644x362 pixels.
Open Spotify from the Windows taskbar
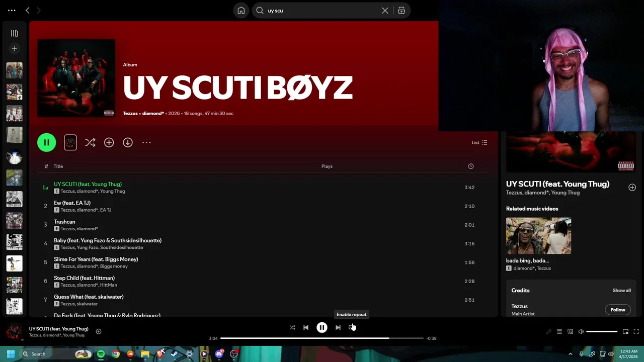tap(101, 354)
